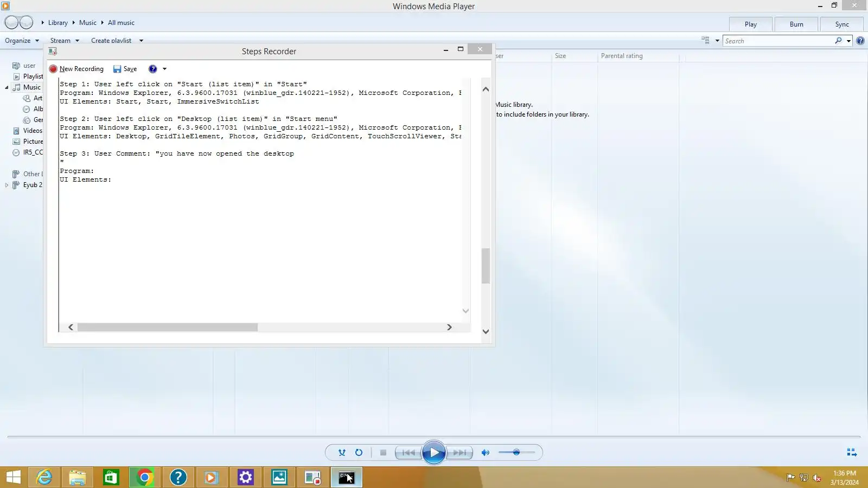The height and width of the screenshot is (488, 868).
Task: Expand the Steps Recorder help dropdown arrow
Action: (164, 69)
